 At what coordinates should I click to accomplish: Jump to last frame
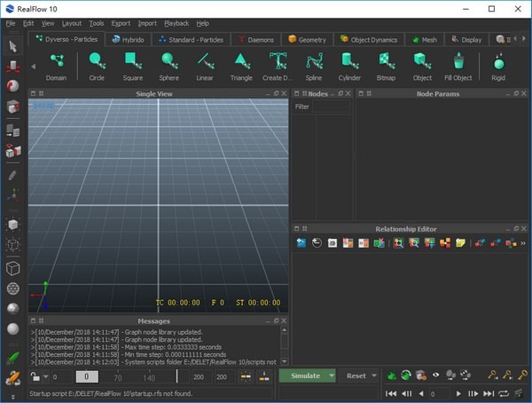click(x=489, y=393)
